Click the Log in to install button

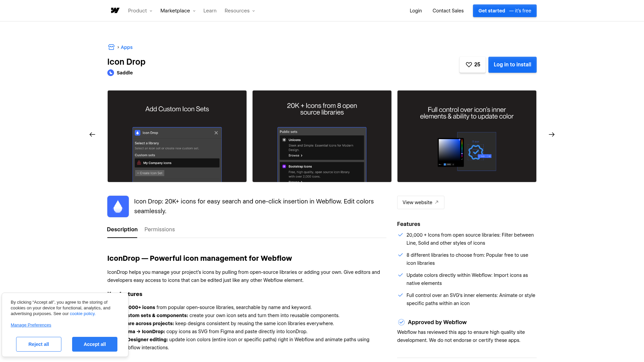512,65
